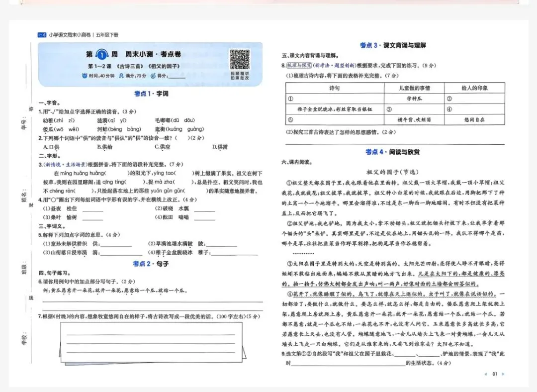Click the lined answer box under question 7
The height and width of the screenshot is (392, 537).
coord(151,342)
